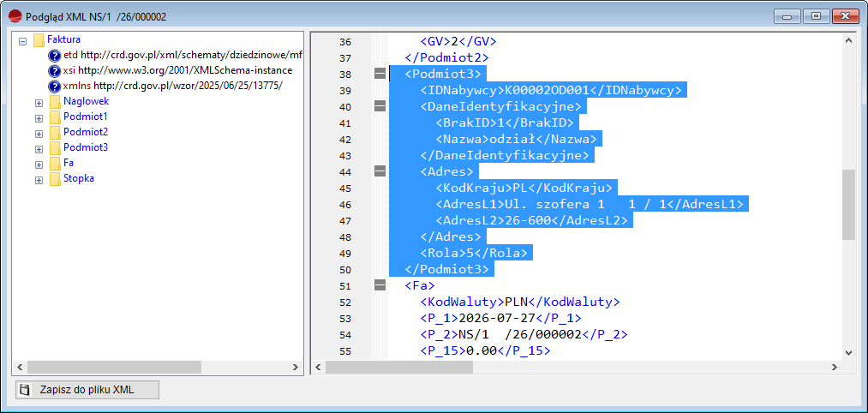The image size is (868, 413).
Task: Click the tree panel horizontal scrollbar thumb
Action: pyautogui.click(x=114, y=367)
